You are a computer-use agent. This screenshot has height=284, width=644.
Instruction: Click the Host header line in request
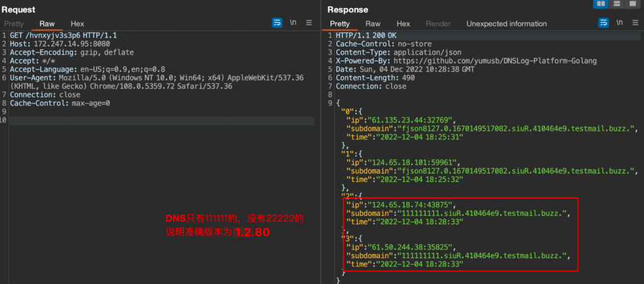click(55, 44)
